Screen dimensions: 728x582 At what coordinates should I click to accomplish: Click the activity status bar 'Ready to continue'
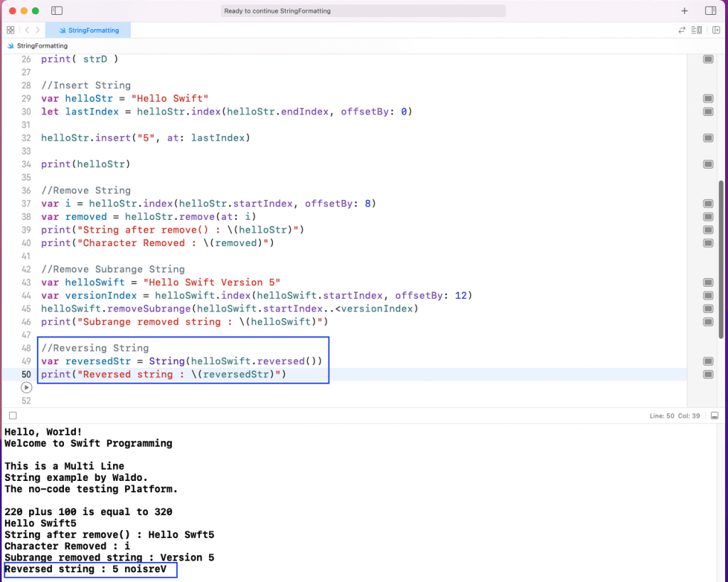point(363,11)
